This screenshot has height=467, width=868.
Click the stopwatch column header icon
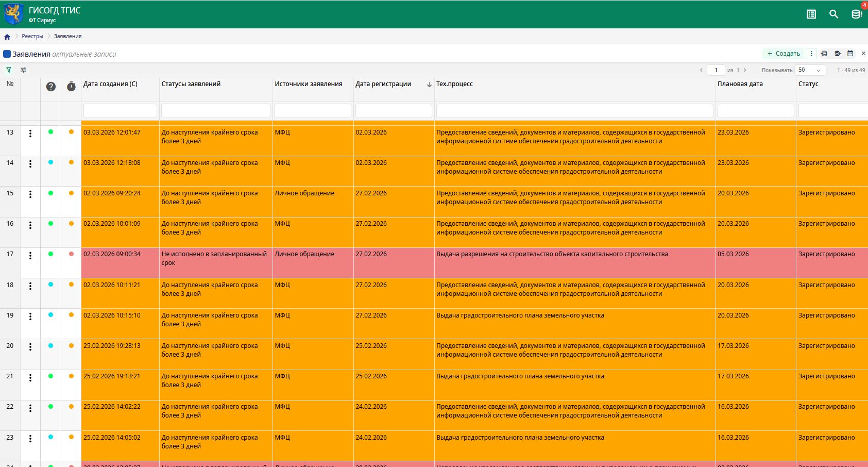[71, 87]
